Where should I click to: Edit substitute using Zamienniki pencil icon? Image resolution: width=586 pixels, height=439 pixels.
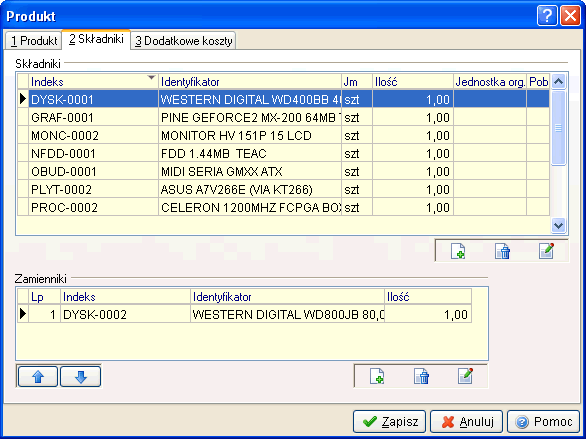point(465,376)
